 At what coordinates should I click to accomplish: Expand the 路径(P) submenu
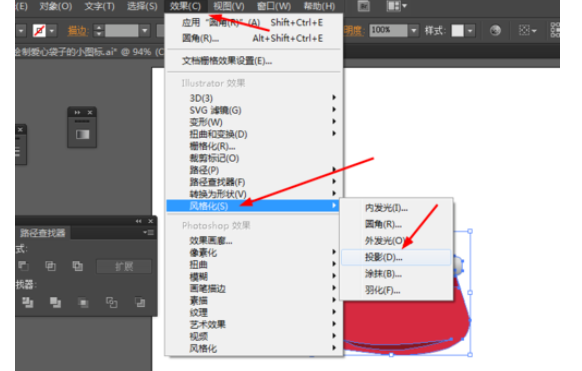coord(253,170)
